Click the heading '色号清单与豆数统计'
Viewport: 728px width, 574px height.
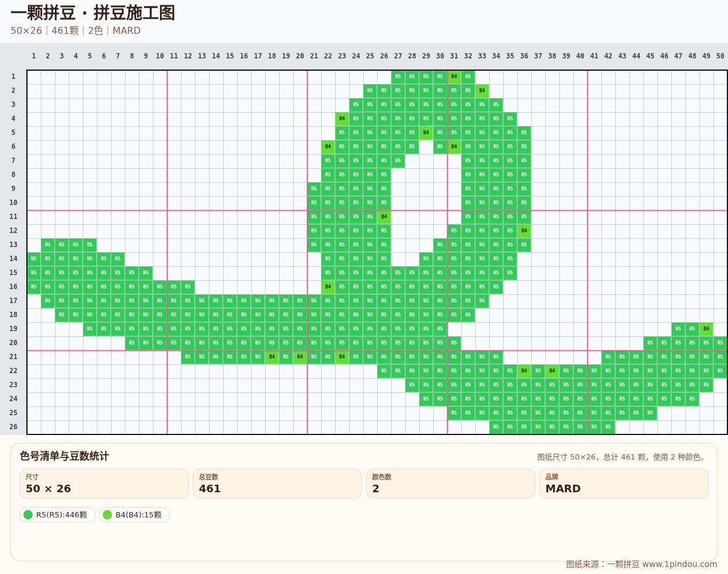point(64,456)
